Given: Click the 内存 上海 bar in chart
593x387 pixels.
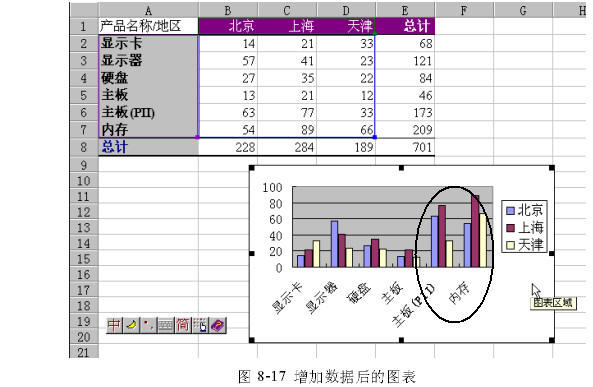Looking at the screenshot, I should [x=475, y=231].
